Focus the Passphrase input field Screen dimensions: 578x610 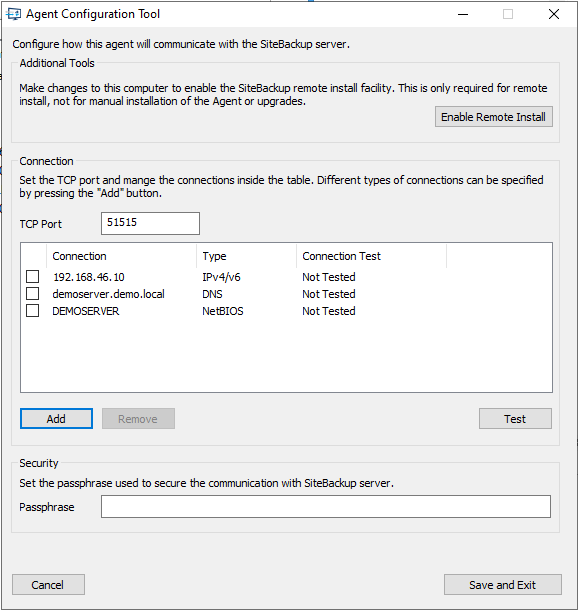coord(326,507)
